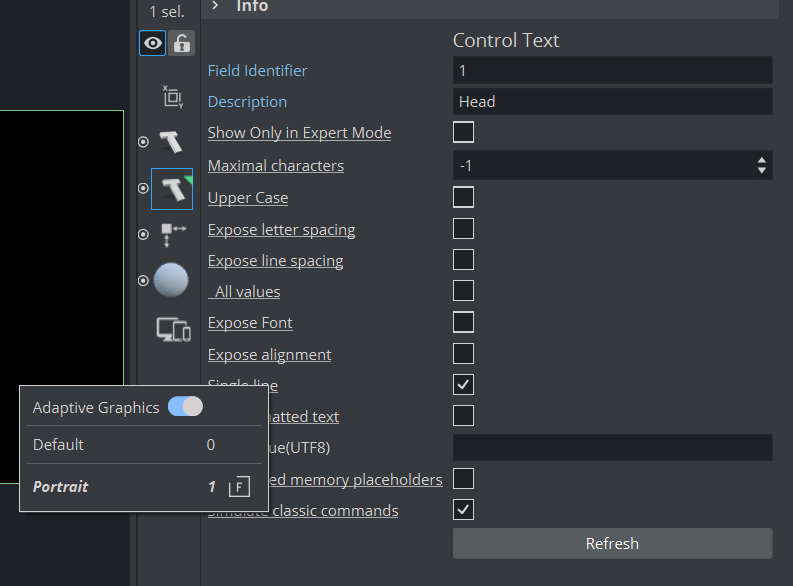Screen dimensions: 793x586
Task: Click the adaptive graphics devices icon
Action: (x=172, y=329)
